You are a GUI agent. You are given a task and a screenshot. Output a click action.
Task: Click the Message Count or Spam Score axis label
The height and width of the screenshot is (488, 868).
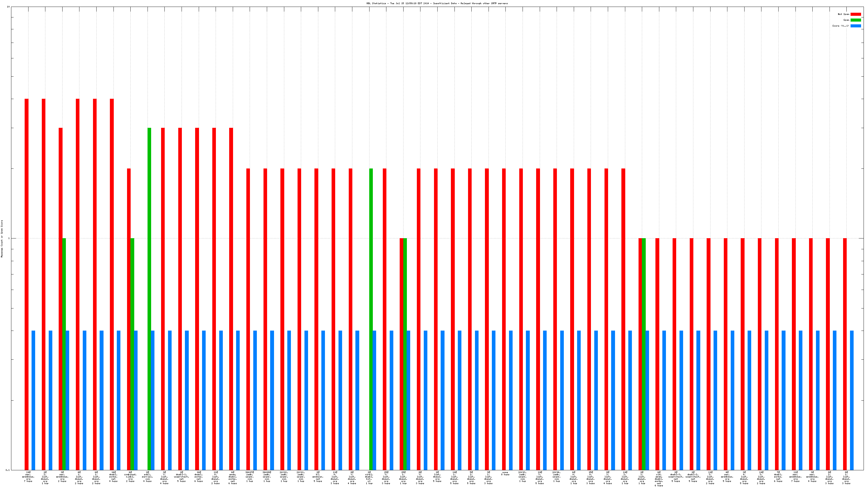2,238
